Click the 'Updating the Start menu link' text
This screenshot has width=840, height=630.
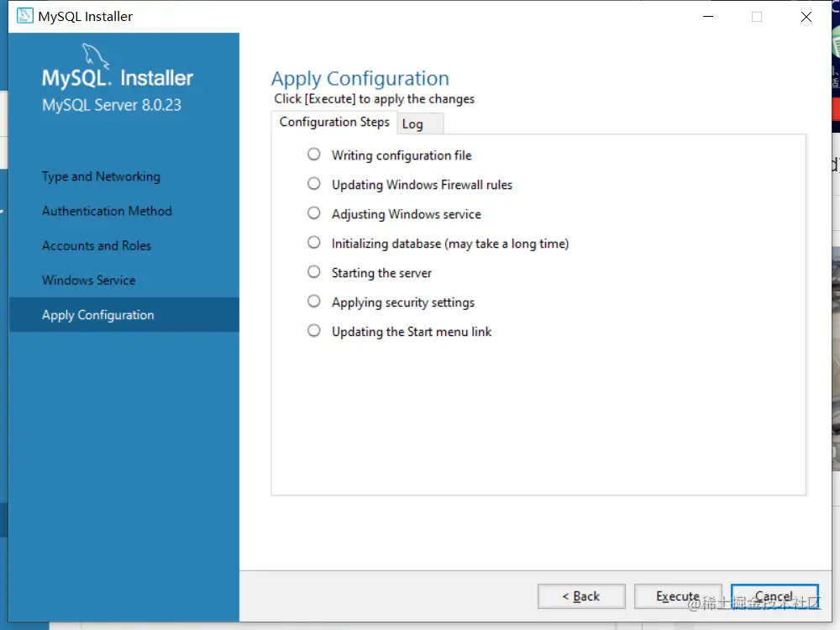[x=412, y=332]
